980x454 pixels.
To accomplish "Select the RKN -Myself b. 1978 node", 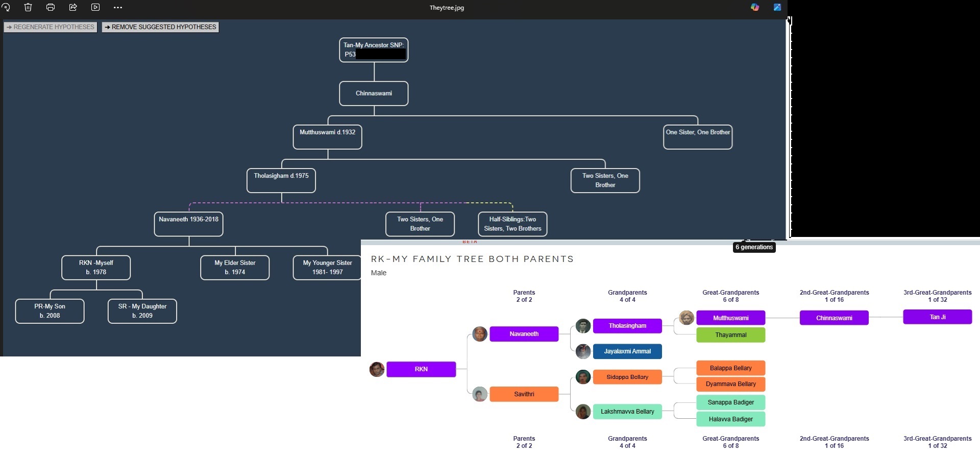I will (x=96, y=268).
